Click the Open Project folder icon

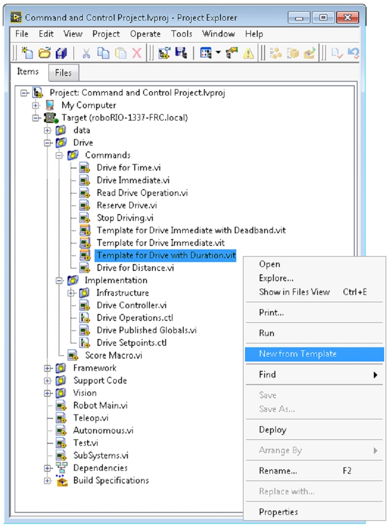tap(44, 53)
